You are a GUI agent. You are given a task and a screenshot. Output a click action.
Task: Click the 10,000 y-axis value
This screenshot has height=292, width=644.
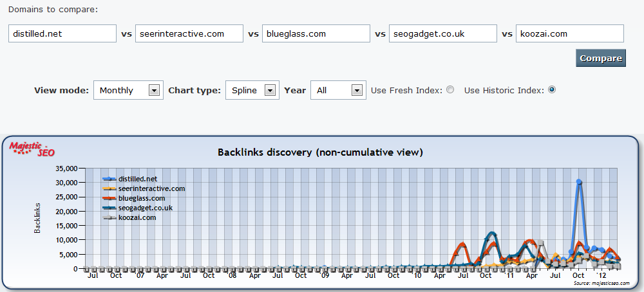pyautogui.click(x=66, y=240)
